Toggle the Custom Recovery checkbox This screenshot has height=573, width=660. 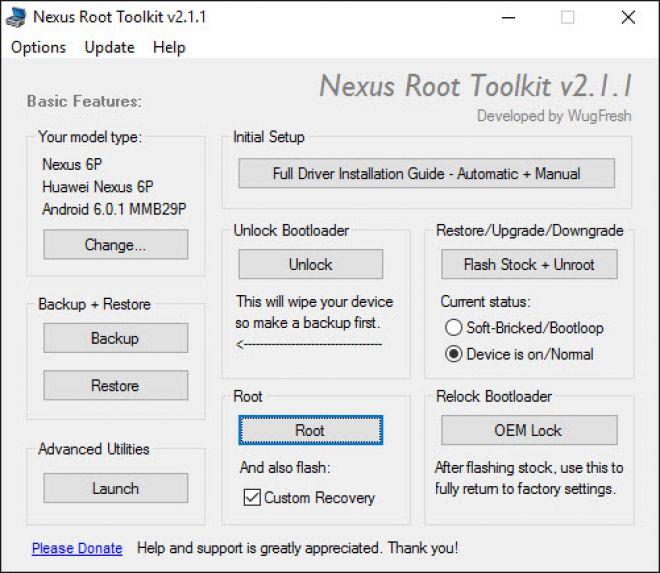[x=252, y=498]
